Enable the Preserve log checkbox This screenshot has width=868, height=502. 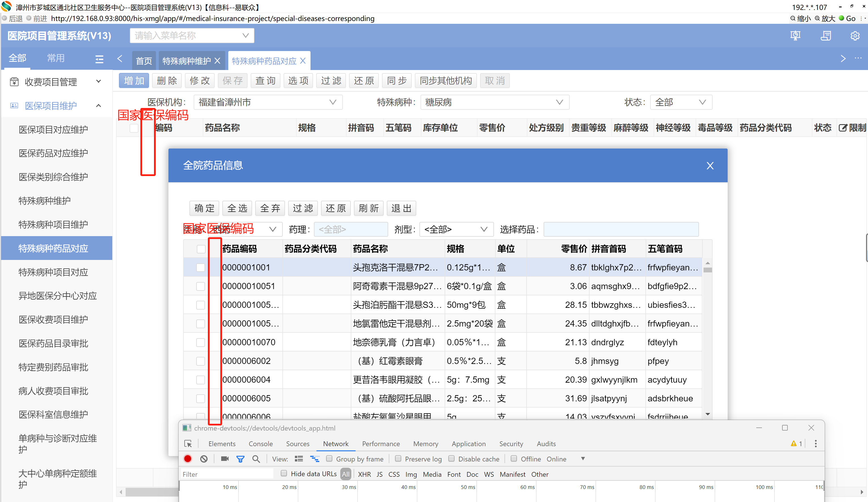[x=398, y=459]
